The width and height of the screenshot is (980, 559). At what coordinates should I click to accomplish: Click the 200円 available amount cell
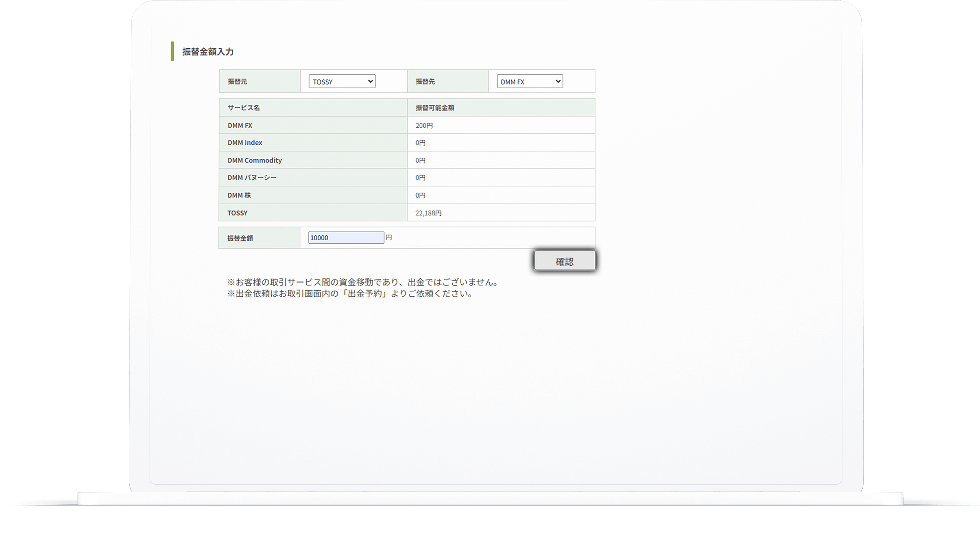pyautogui.click(x=424, y=126)
